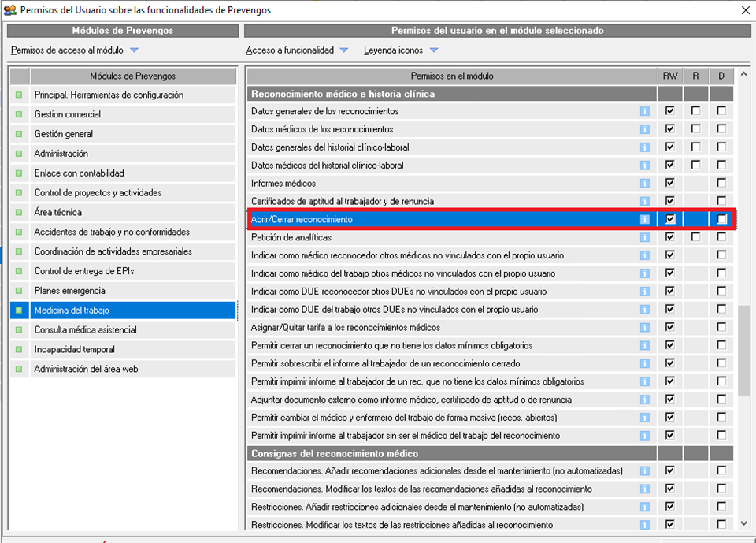Toggle RW checkbox for Informes médicos
The image size is (756, 543).
(670, 184)
